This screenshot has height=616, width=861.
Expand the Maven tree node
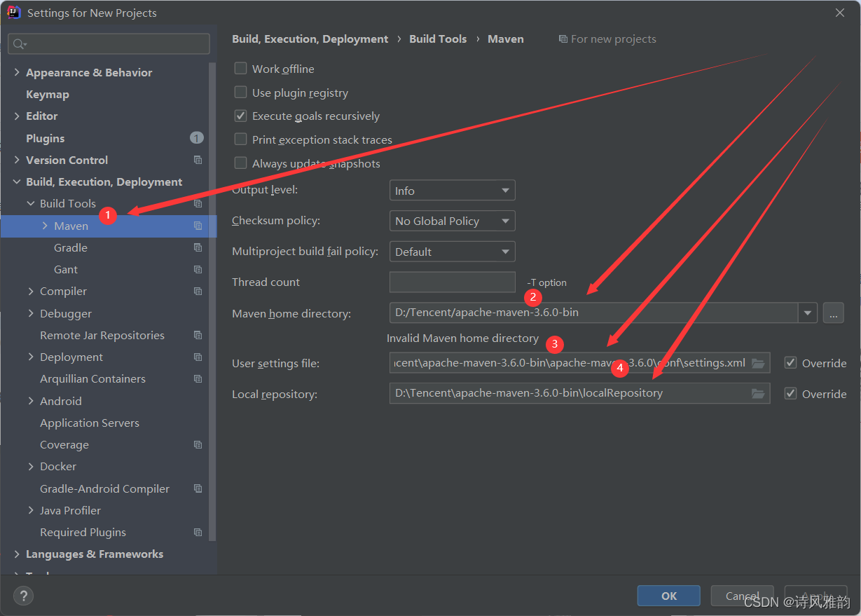tap(45, 226)
